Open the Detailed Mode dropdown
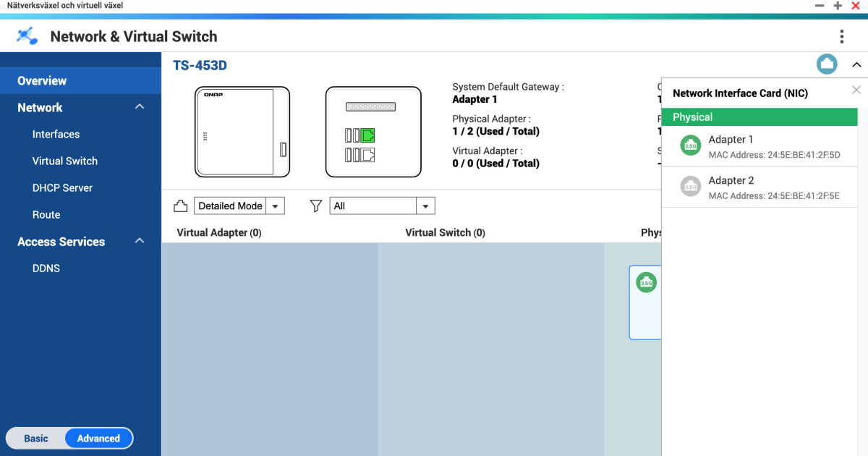The image size is (868, 456). 239,206
